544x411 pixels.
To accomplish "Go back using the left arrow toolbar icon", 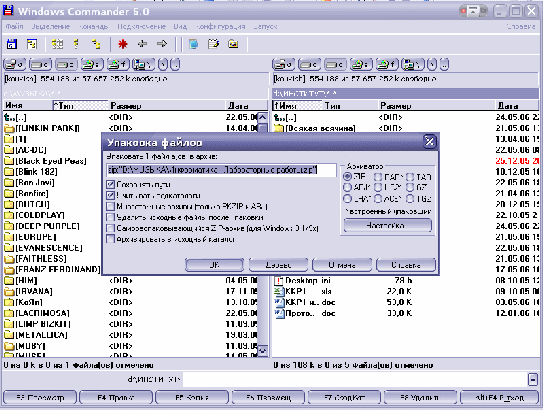I will pos(142,44).
